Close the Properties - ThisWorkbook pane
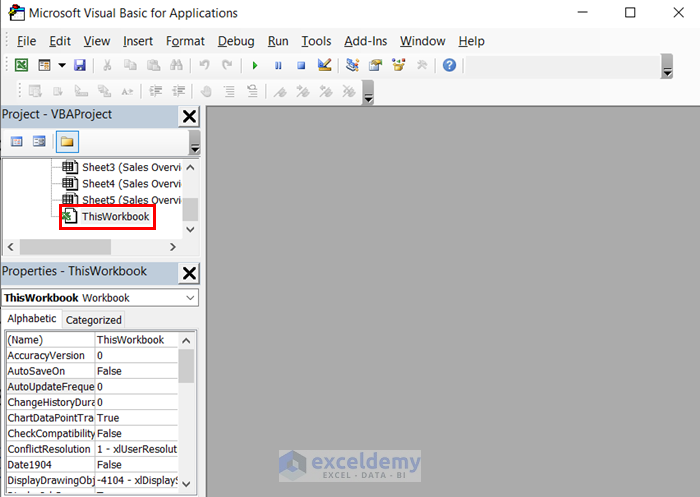 [x=189, y=273]
